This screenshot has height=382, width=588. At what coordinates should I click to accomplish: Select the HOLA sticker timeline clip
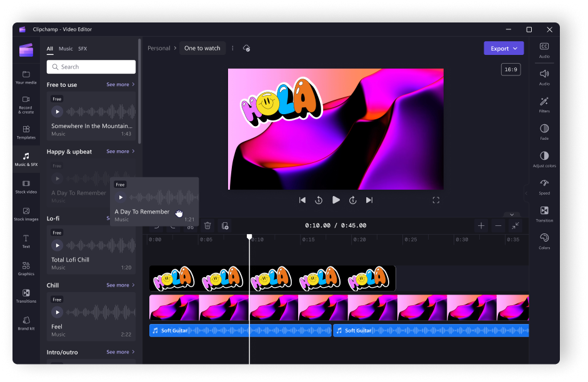(272, 278)
